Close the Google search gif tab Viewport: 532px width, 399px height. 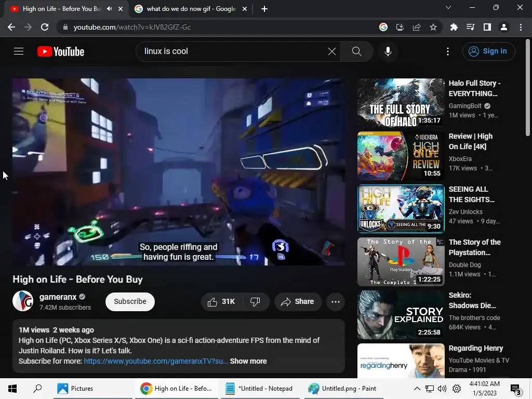pos(245,9)
